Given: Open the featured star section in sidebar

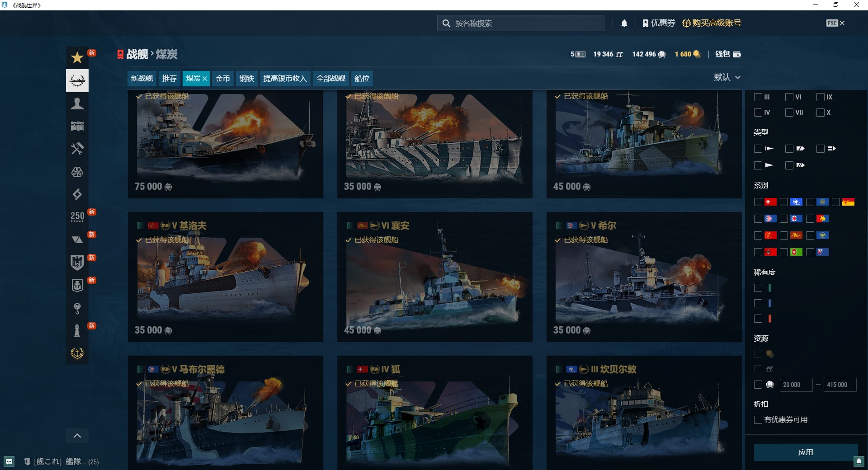Looking at the screenshot, I should pos(77,58).
